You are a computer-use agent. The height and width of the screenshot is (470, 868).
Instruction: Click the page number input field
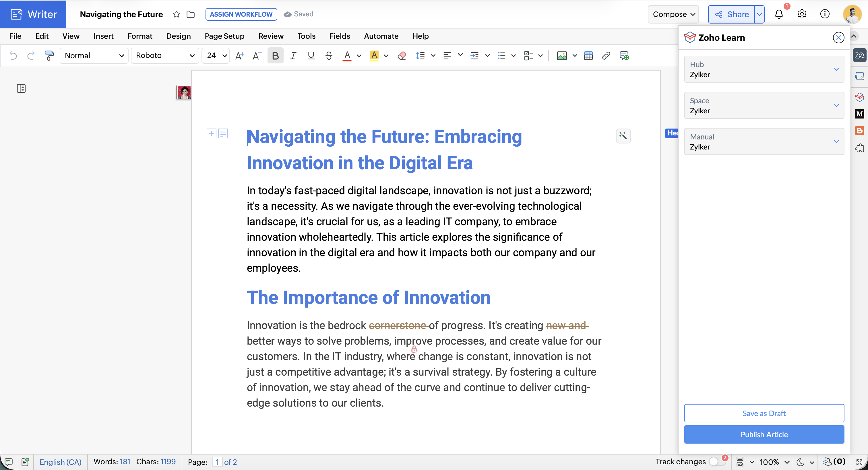pyautogui.click(x=217, y=462)
